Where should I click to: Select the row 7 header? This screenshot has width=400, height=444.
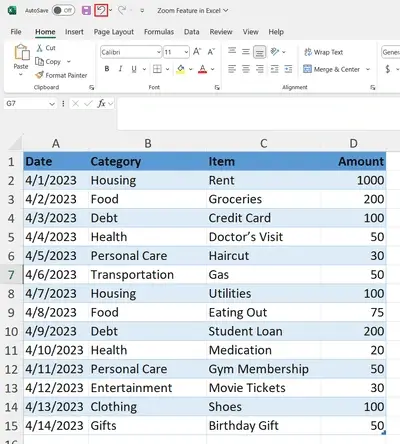(11, 275)
